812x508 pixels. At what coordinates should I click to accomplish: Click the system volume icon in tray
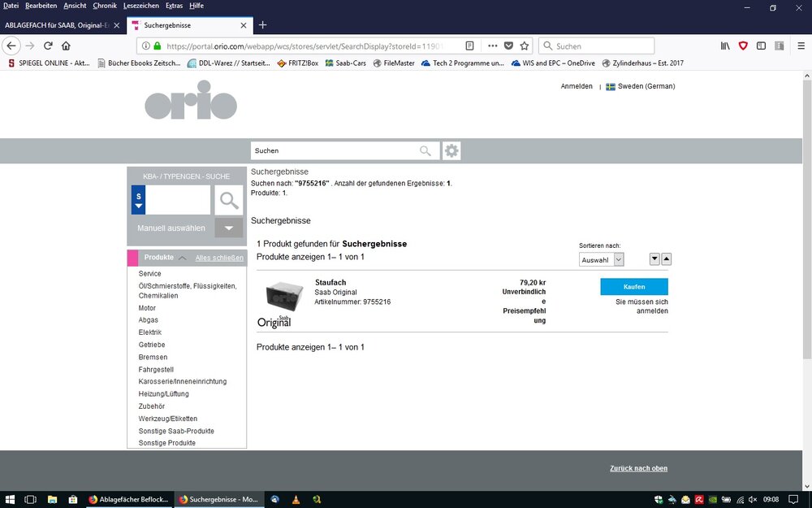coord(753,500)
